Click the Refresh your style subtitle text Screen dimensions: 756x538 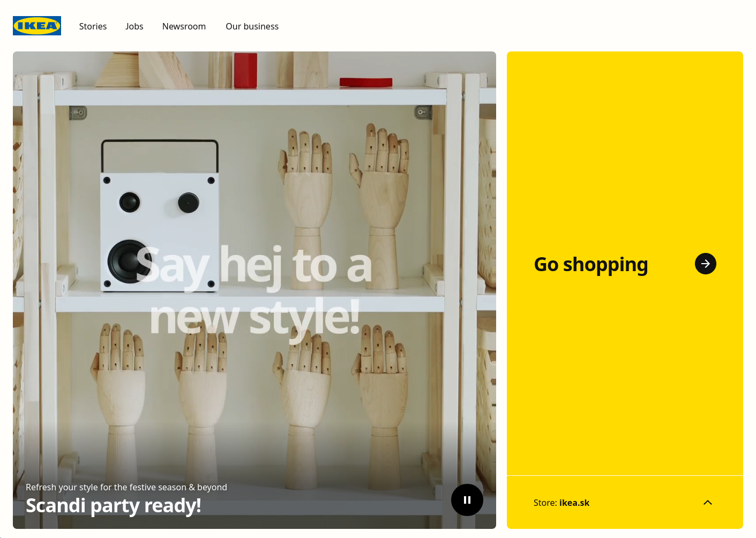click(126, 487)
